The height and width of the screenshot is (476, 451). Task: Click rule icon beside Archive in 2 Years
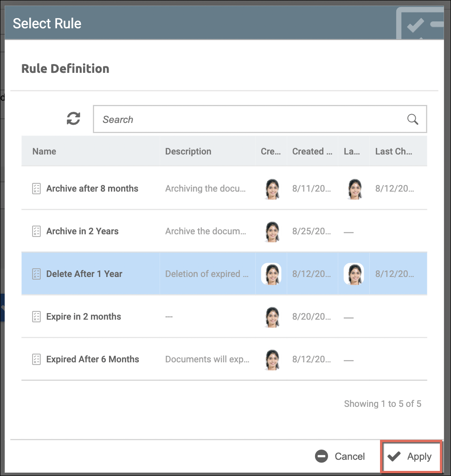click(x=36, y=231)
